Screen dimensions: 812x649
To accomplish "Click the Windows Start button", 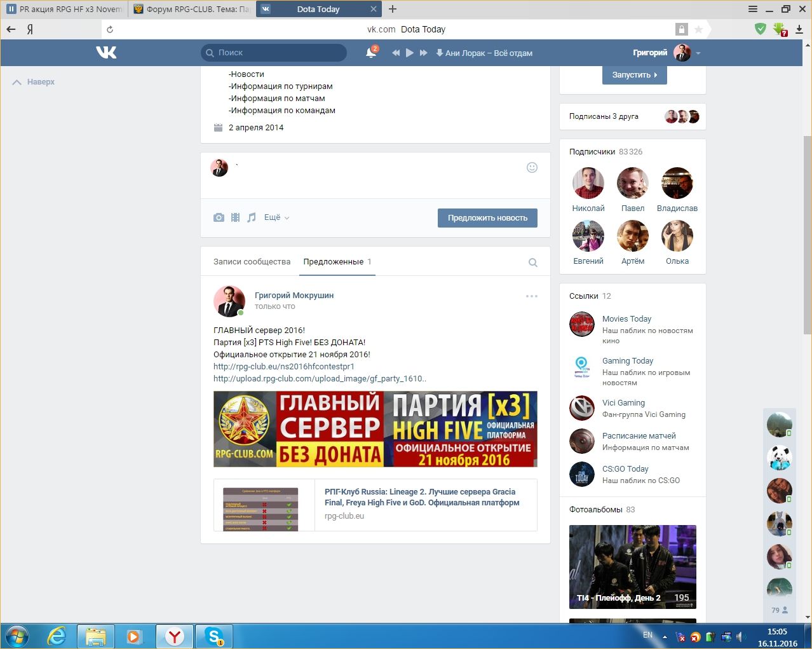I will [17, 636].
